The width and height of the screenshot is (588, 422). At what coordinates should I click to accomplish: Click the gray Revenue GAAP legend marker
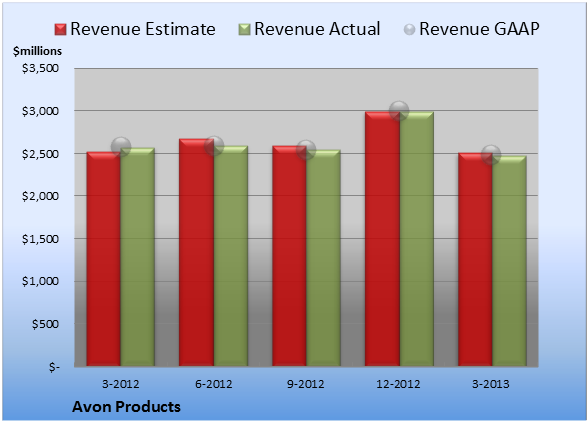coord(410,30)
